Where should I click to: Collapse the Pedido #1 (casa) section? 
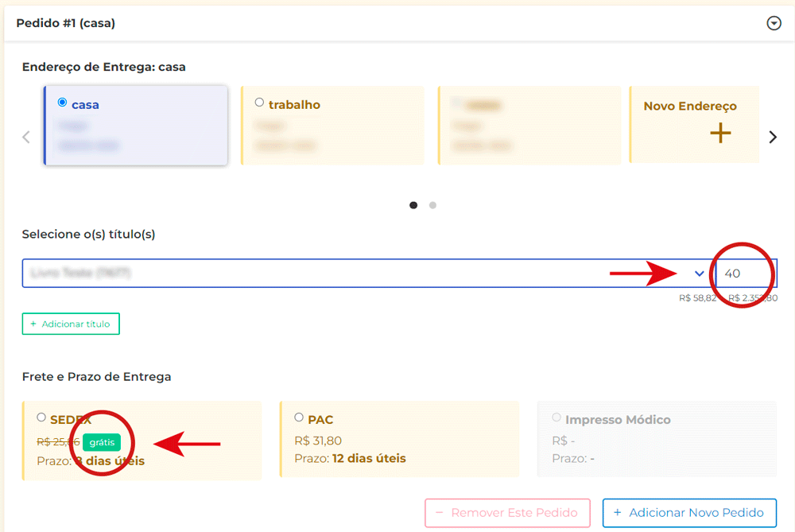[x=774, y=23]
